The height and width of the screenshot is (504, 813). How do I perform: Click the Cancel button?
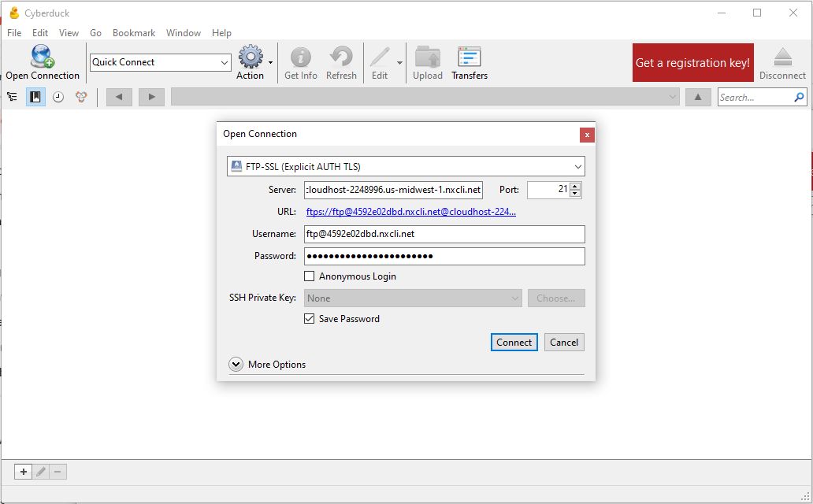tap(564, 343)
